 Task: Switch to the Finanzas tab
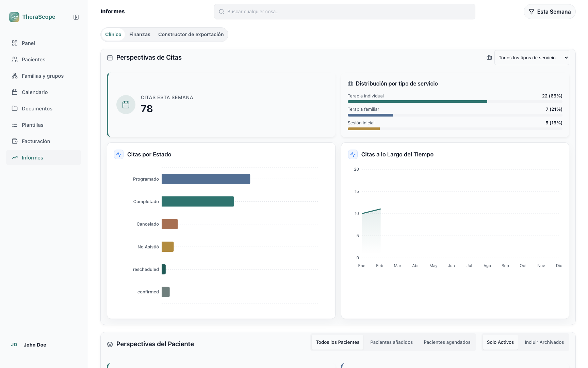pos(140,34)
